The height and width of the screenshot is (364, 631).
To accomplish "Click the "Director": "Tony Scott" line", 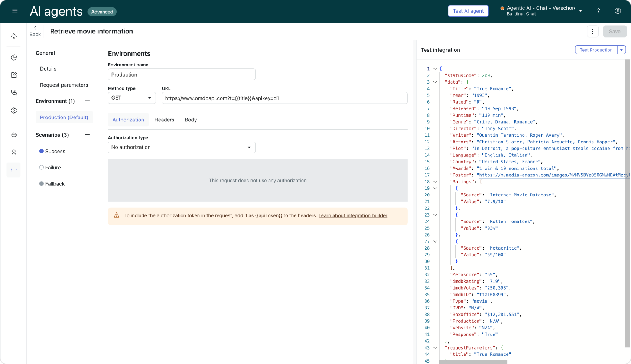I will (483, 129).
